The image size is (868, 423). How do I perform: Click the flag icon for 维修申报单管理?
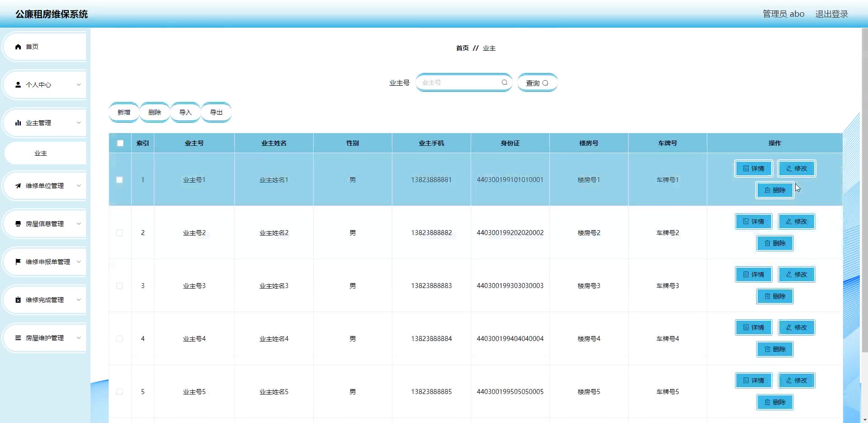[x=18, y=262]
